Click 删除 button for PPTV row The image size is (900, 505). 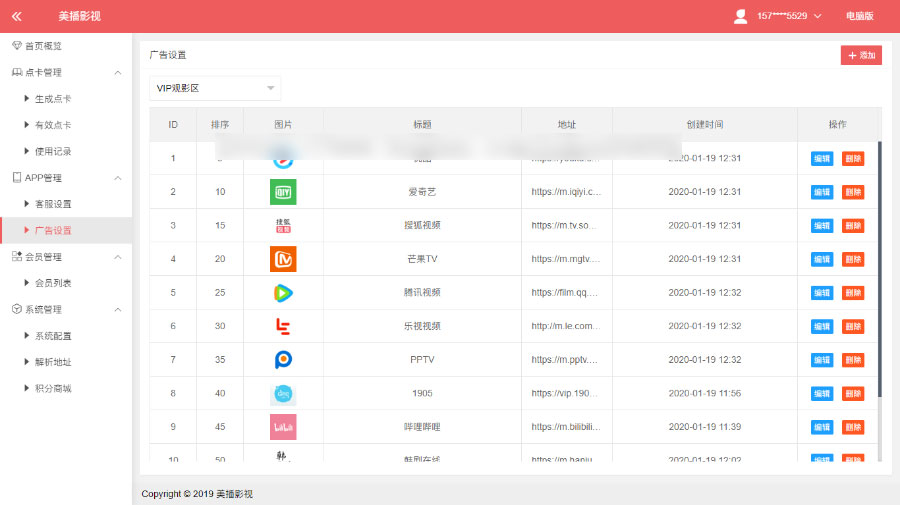click(853, 360)
